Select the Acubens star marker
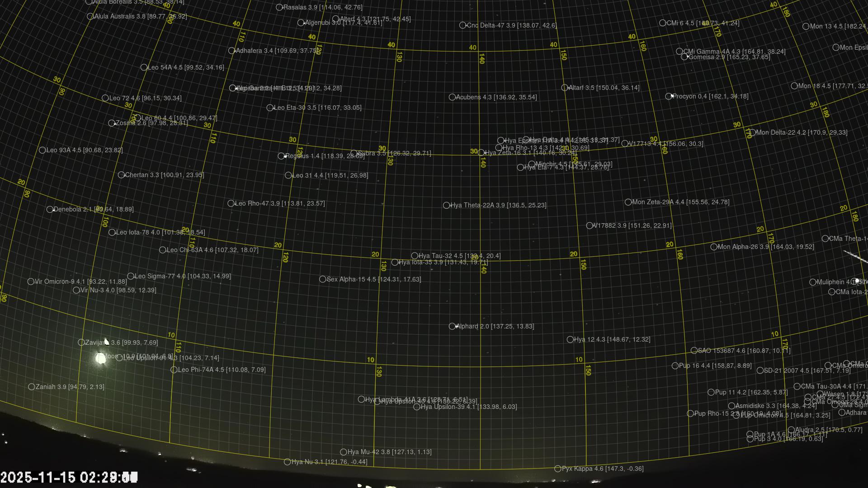This screenshot has height=488, width=868. tap(452, 97)
